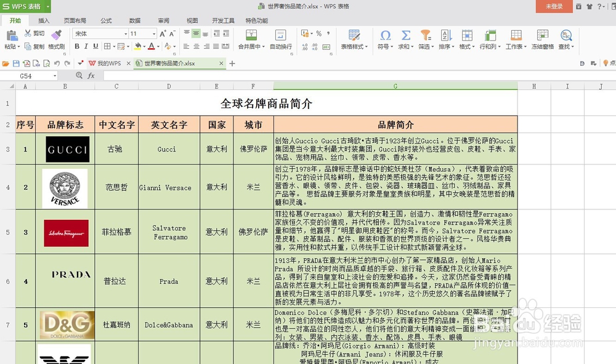Select the GUCCI logo image
The width and height of the screenshot is (616, 364).
68,149
